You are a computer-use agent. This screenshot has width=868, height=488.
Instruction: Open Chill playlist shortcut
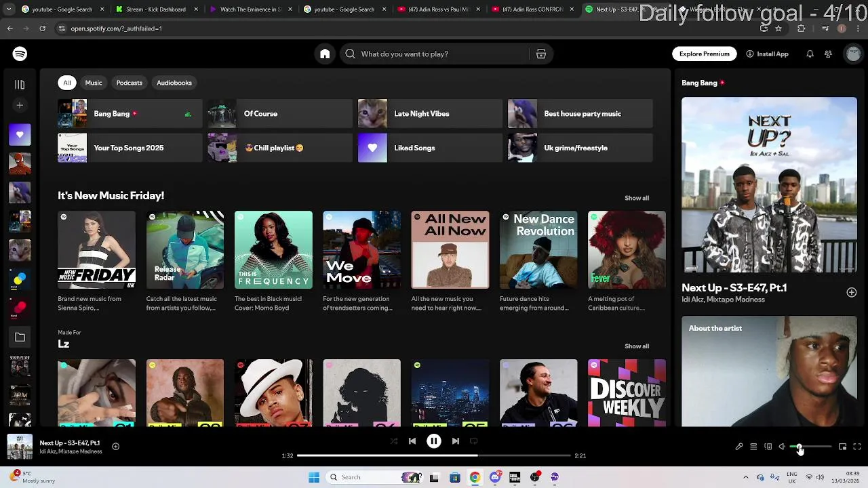pyautogui.click(x=280, y=148)
